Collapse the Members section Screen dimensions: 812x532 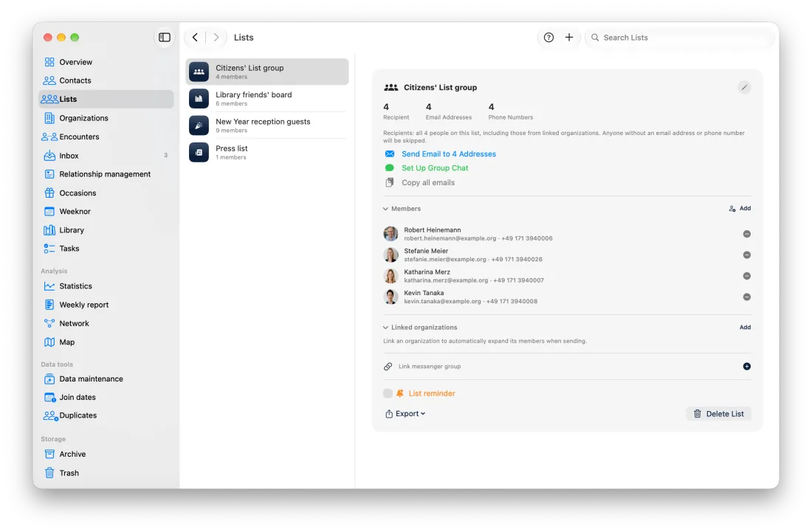click(x=385, y=209)
